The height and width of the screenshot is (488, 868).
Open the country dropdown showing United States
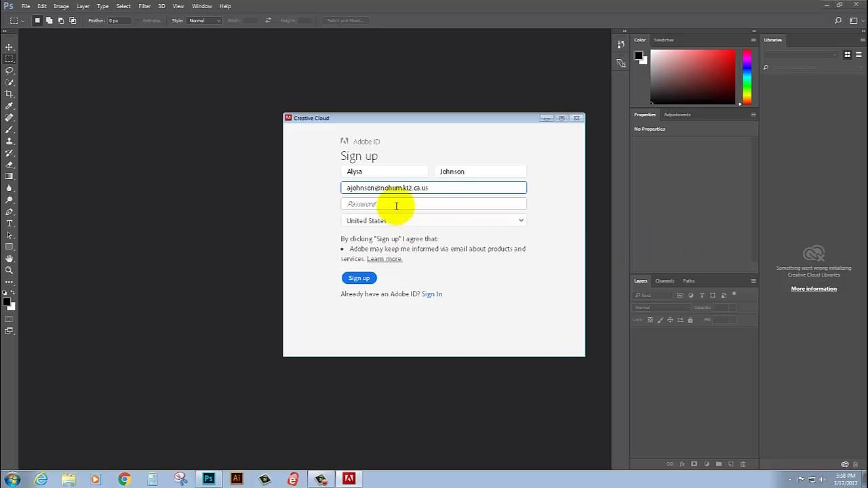(433, 220)
